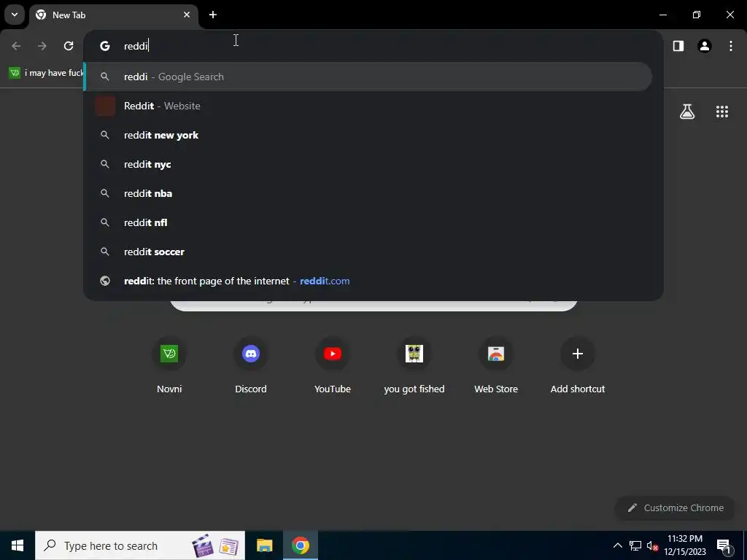The width and height of the screenshot is (747, 560).
Task: Open notification center icon
Action: pyautogui.click(x=723, y=545)
